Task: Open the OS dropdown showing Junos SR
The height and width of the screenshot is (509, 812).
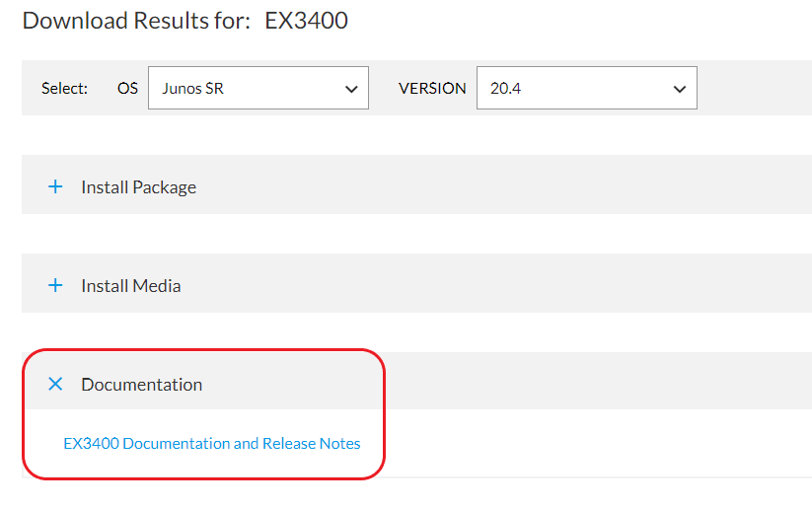Action: click(258, 88)
